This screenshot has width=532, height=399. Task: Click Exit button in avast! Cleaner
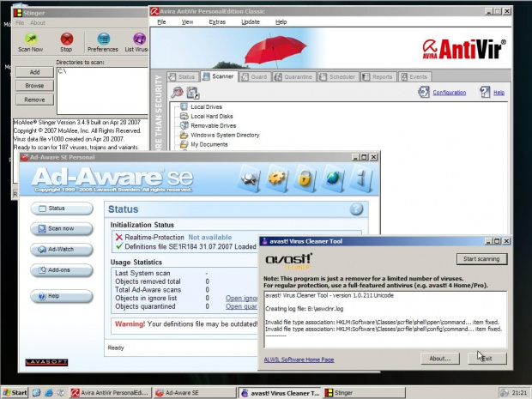pos(487,359)
